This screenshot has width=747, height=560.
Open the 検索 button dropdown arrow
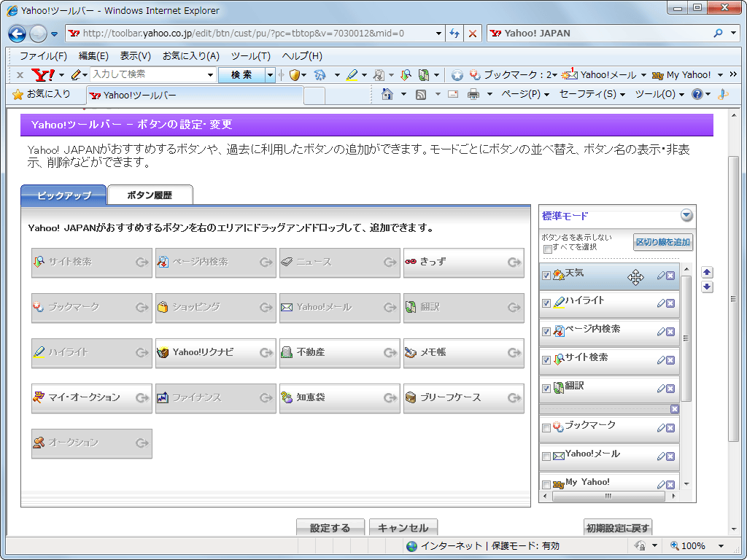pyautogui.click(x=270, y=75)
